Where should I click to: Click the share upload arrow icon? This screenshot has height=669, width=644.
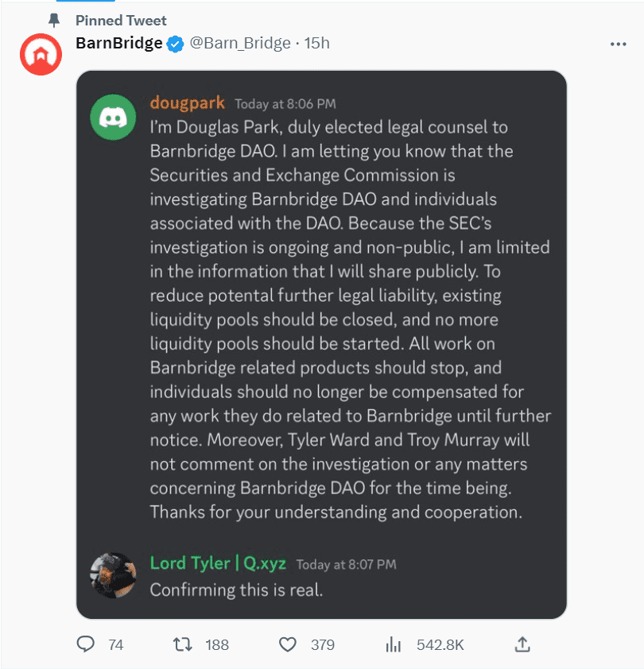522,644
